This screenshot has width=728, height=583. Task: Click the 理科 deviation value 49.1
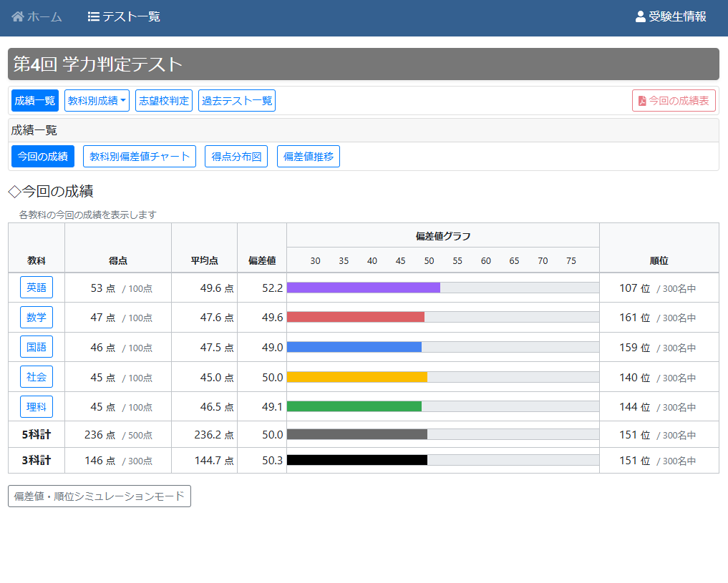coord(273,407)
